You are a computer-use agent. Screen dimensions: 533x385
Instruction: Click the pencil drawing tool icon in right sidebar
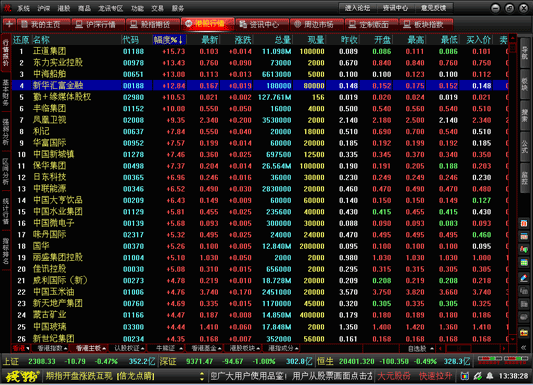524,278
